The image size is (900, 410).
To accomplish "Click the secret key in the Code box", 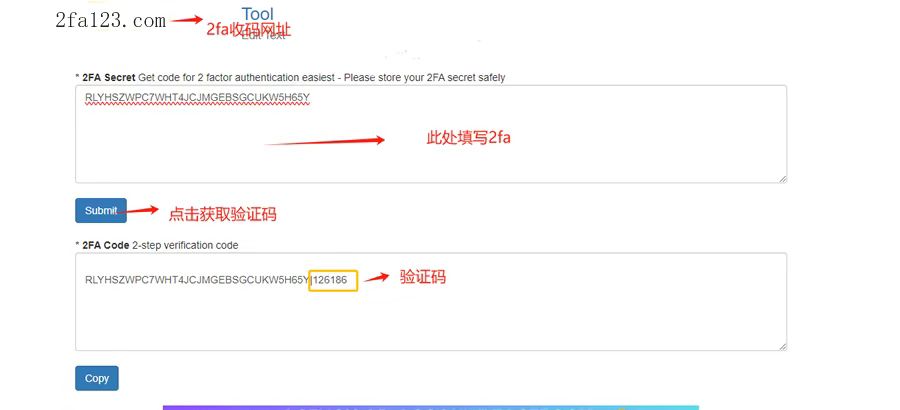I will [x=197, y=280].
